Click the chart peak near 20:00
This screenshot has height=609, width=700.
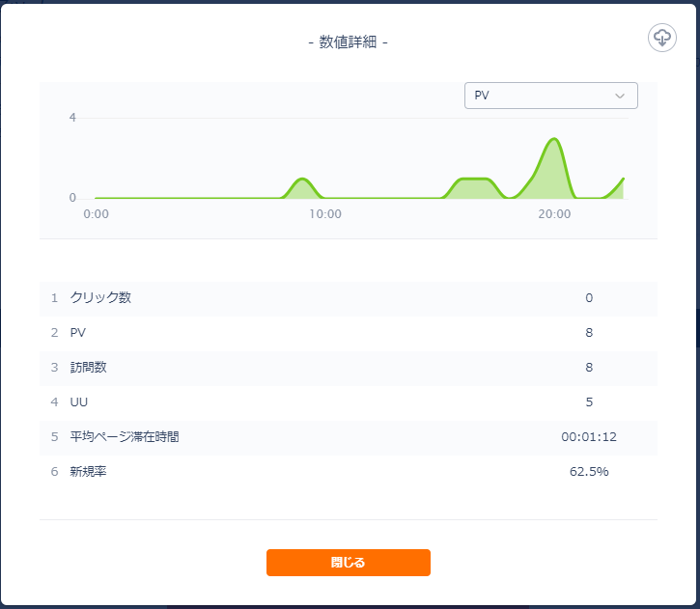pyautogui.click(x=554, y=139)
